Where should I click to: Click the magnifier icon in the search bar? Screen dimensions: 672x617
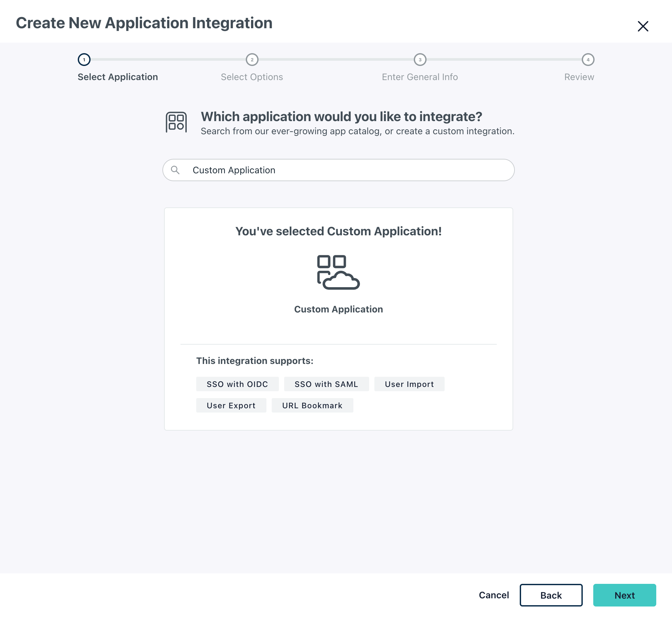coord(176,170)
